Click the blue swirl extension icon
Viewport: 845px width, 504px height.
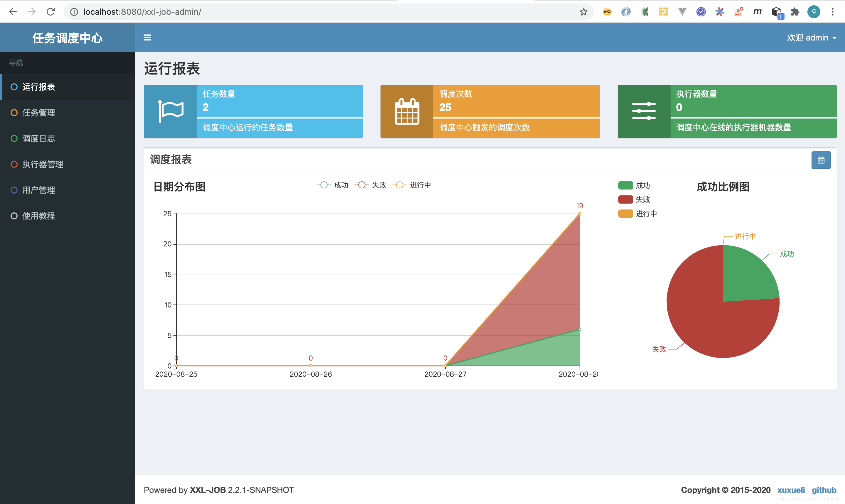(625, 12)
